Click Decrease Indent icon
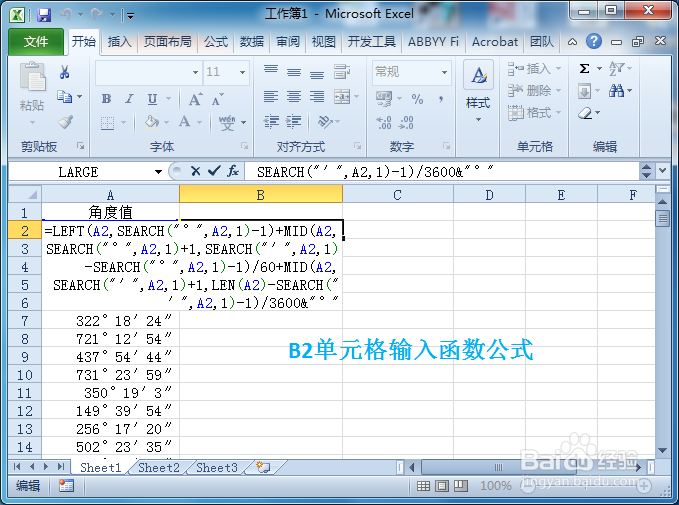 click(271, 122)
